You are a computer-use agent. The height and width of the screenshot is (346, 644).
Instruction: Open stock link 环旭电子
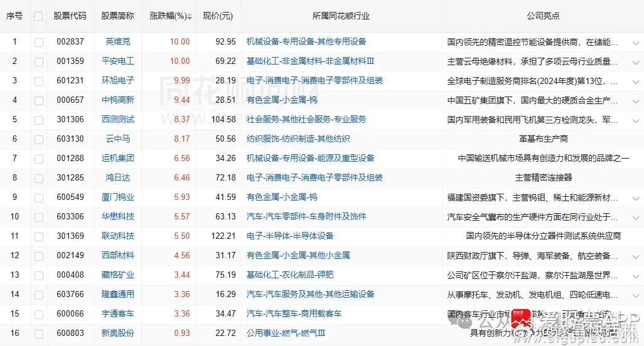(118, 80)
